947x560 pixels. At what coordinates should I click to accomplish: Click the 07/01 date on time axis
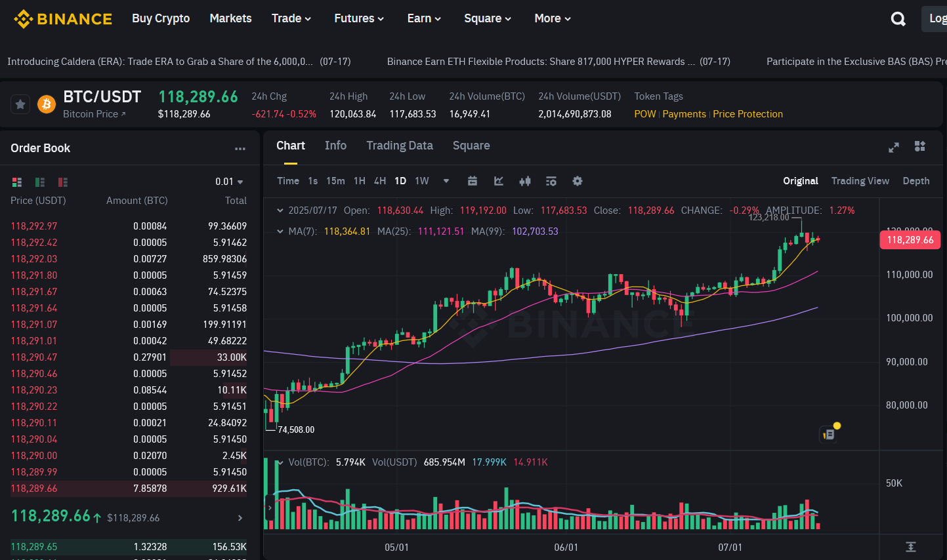point(730,548)
